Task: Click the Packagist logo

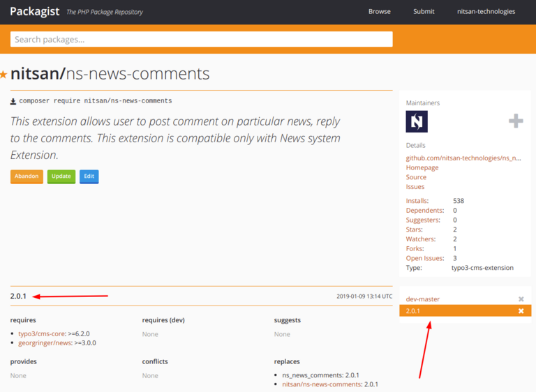Action: pos(35,12)
